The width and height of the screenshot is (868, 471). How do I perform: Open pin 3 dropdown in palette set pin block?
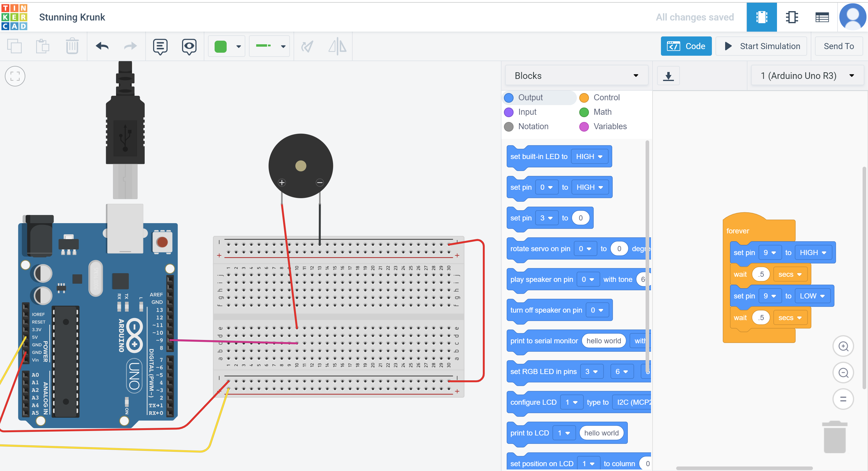(x=546, y=218)
